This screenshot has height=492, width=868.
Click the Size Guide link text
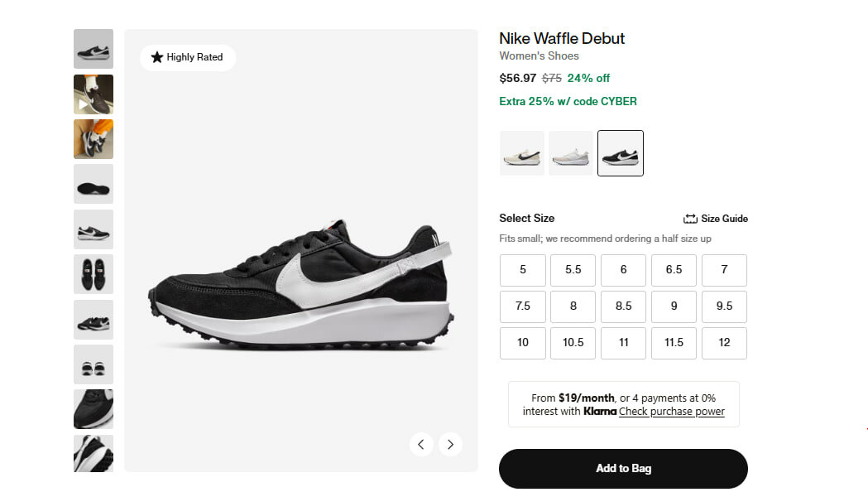pyautogui.click(x=724, y=219)
